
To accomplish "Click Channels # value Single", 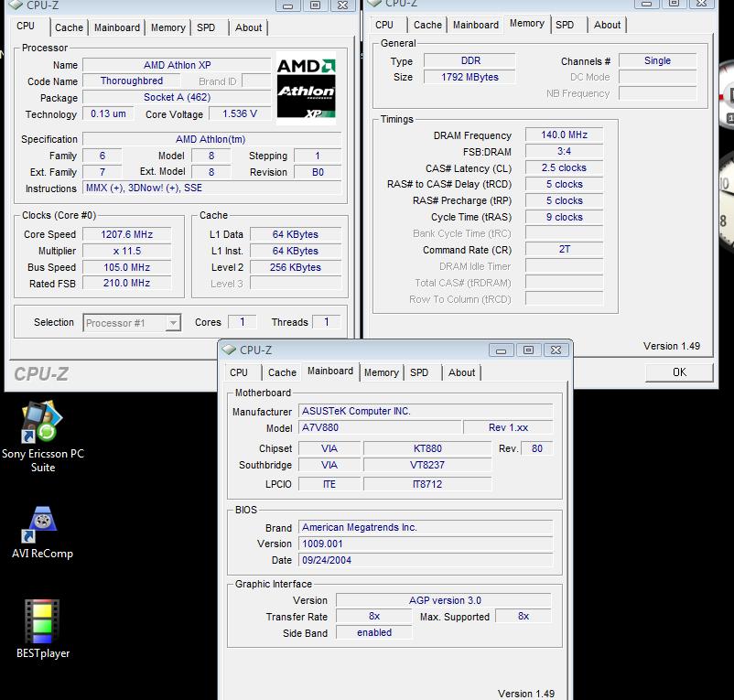I will [x=657, y=60].
